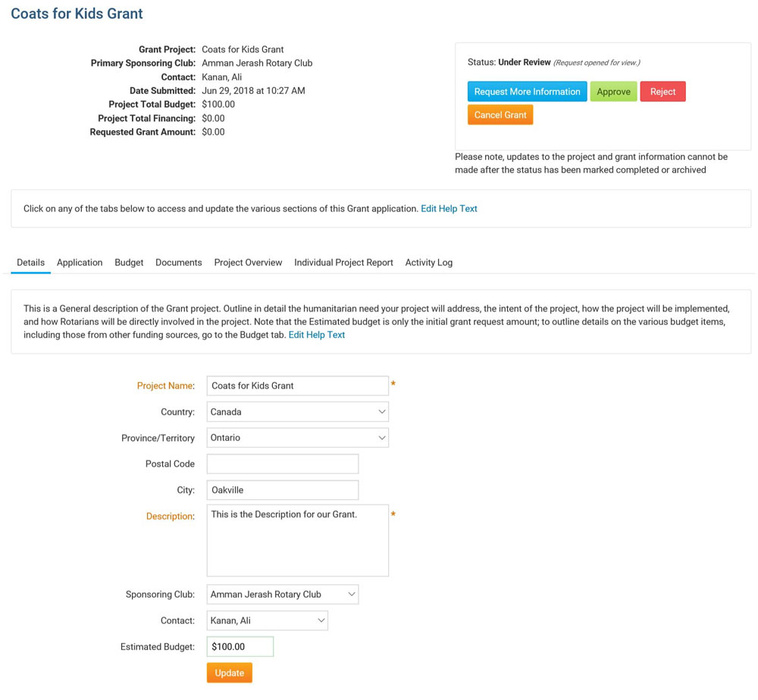Select the Project Overview tab
Image resolution: width=758 pixels, height=700 pixels.
click(x=248, y=262)
